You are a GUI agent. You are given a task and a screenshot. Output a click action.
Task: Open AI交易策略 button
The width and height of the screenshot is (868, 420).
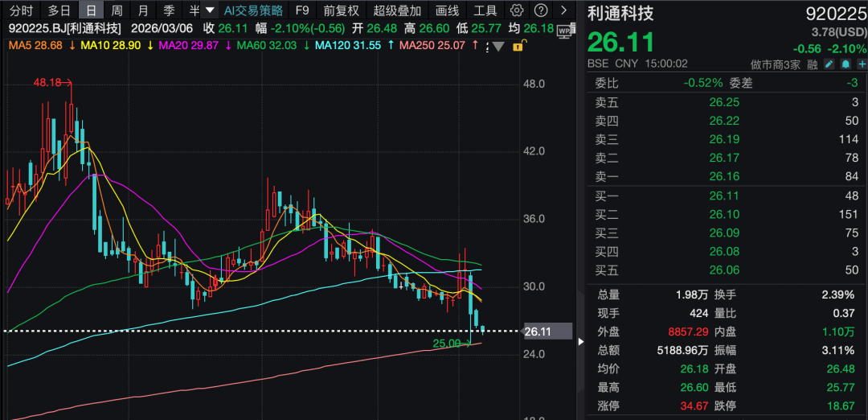pyautogui.click(x=253, y=10)
